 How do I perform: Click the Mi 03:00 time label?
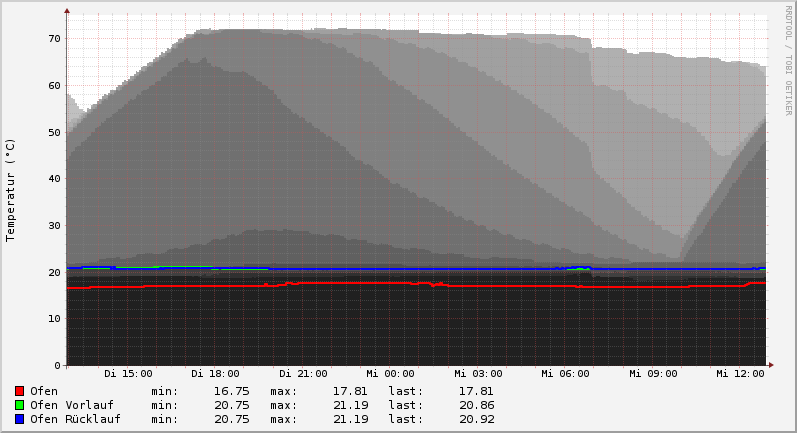tap(478, 374)
